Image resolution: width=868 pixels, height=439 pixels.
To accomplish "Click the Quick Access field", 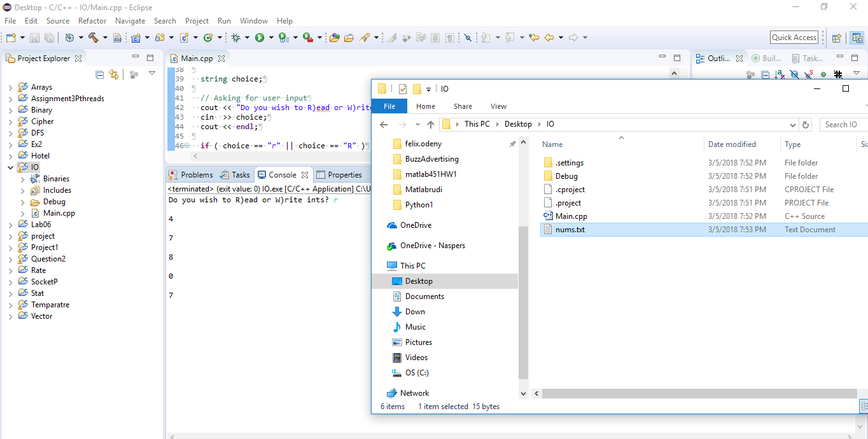I will click(x=794, y=38).
